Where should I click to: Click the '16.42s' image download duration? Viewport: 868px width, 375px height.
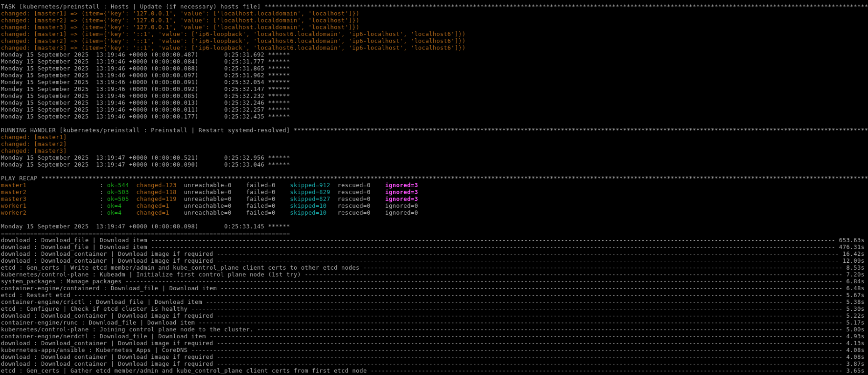(853, 254)
